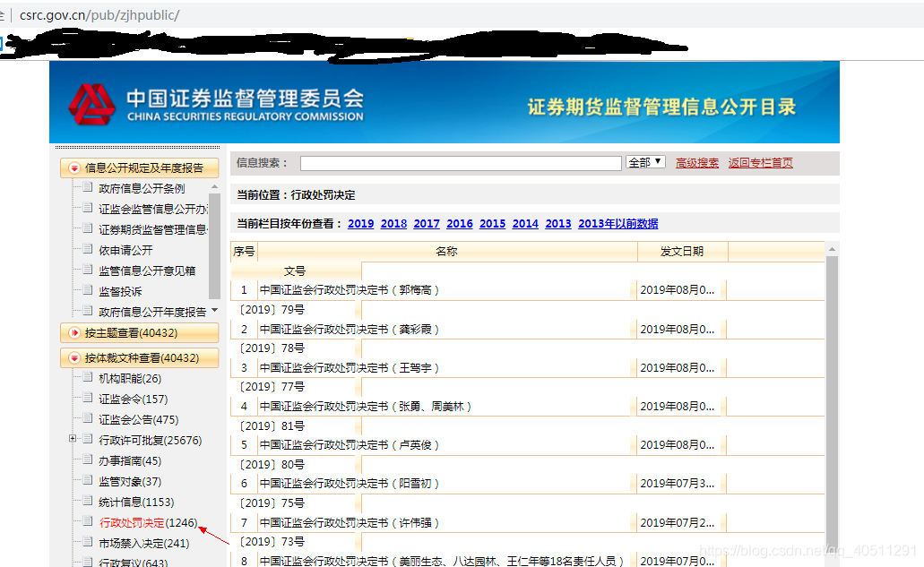
Task: Open 证券期货监管管理信息 tree item
Action: click(x=153, y=229)
